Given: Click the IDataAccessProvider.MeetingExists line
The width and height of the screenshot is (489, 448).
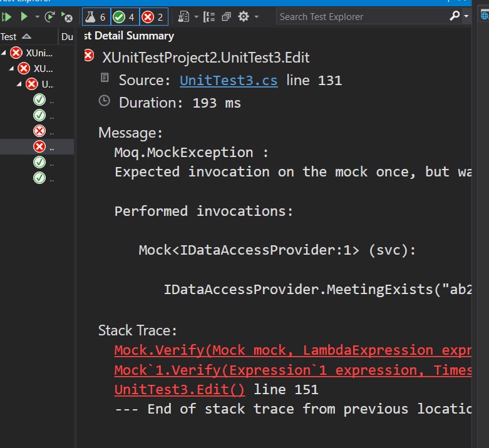Looking at the screenshot, I should tap(317, 290).
